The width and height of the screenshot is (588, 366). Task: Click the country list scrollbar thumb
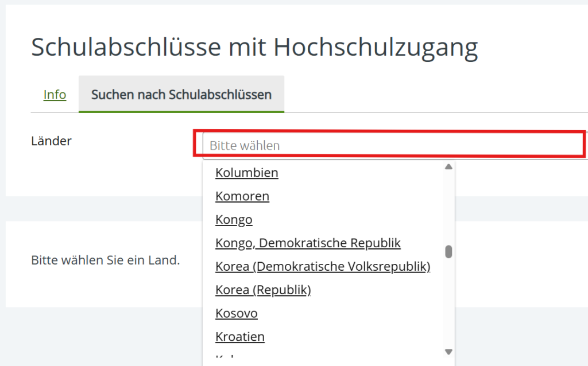pos(449,252)
